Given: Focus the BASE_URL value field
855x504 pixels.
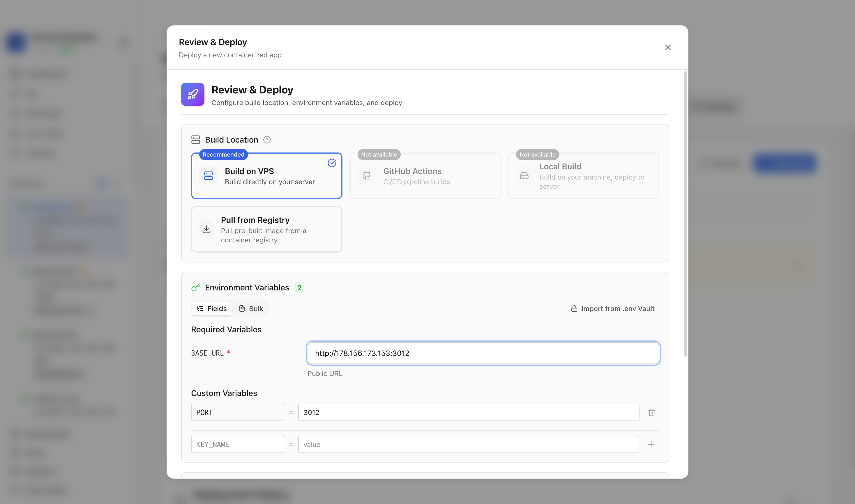Looking at the screenshot, I should click(483, 353).
